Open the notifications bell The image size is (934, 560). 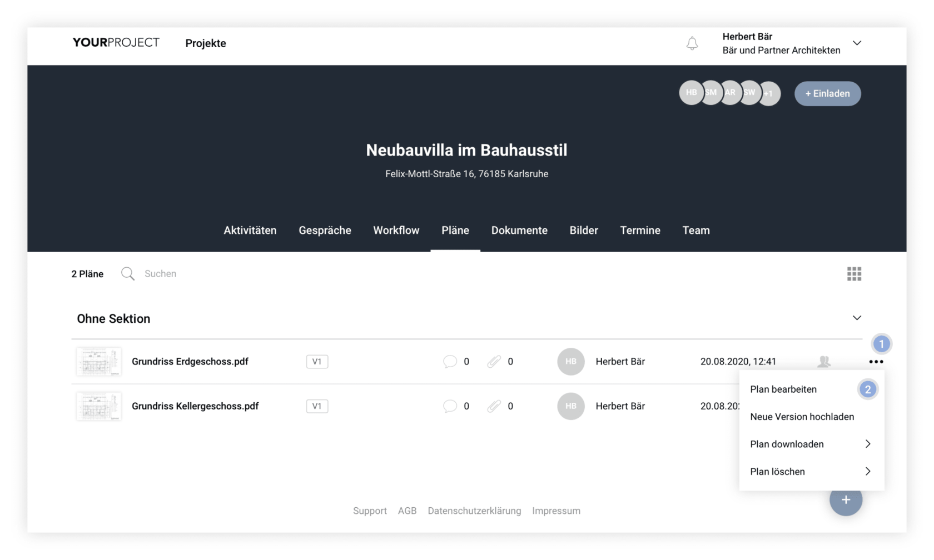coord(692,43)
